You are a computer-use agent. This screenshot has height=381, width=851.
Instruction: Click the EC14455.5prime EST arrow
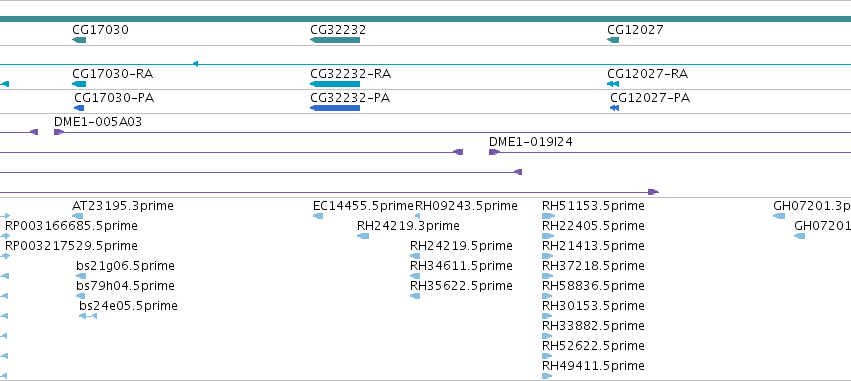[x=318, y=216]
